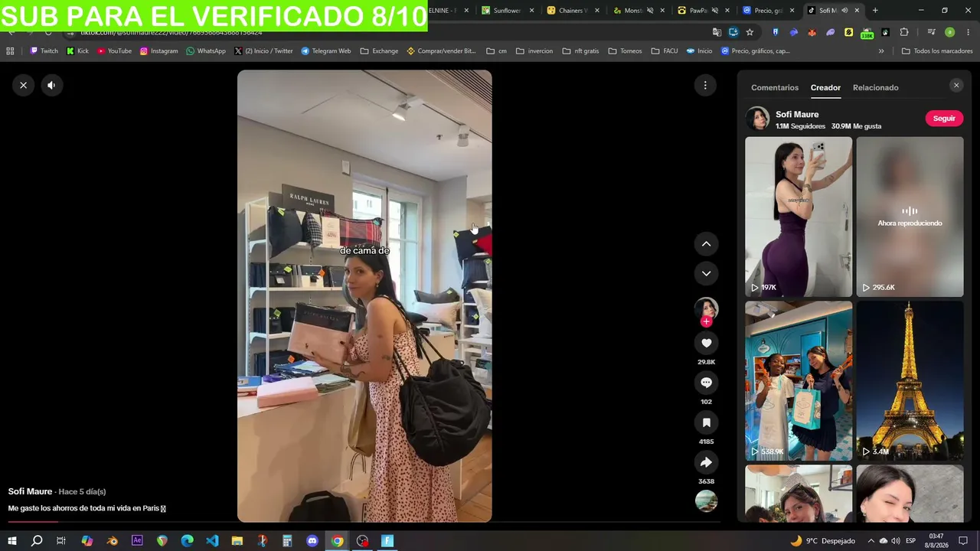Image resolution: width=980 pixels, height=551 pixels.
Task: Open Windows Search from the taskbar
Action: [x=37, y=541]
